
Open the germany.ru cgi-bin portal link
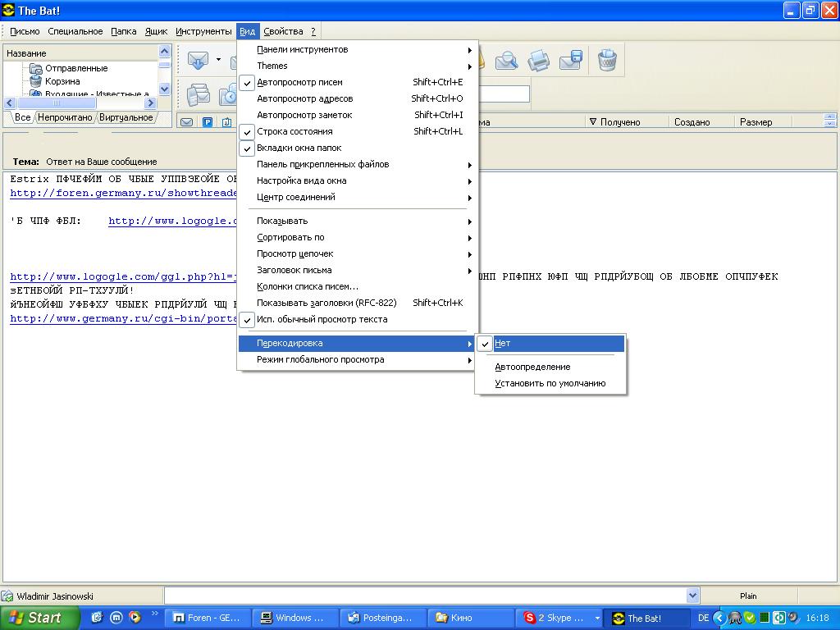[123, 318]
